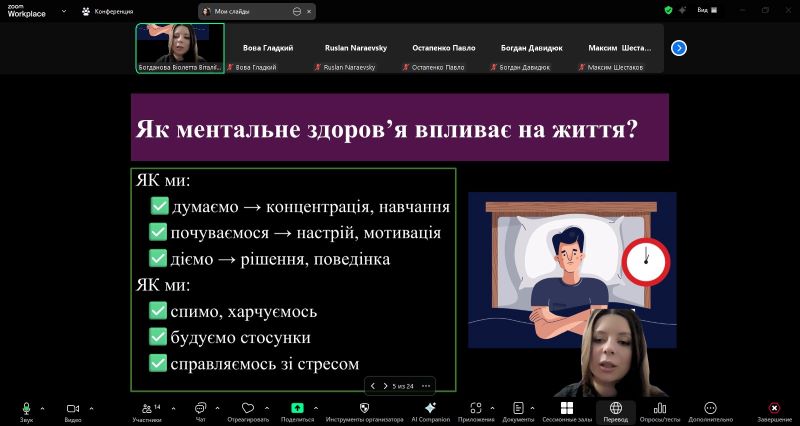This screenshot has height=426, width=800.
Task: Click the green encryption shield icon
Action: (x=668, y=10)
